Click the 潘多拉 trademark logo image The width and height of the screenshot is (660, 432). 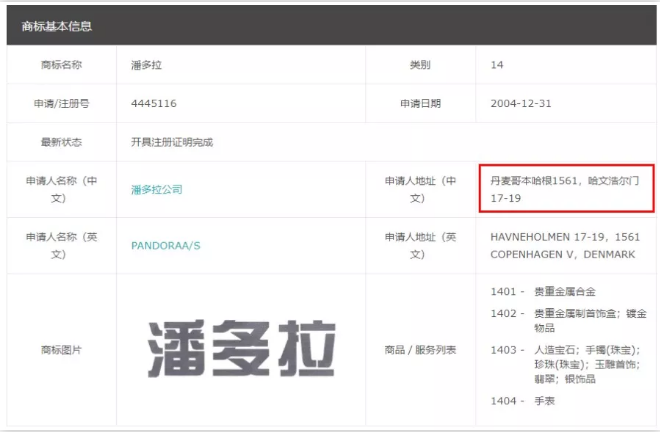243,350
